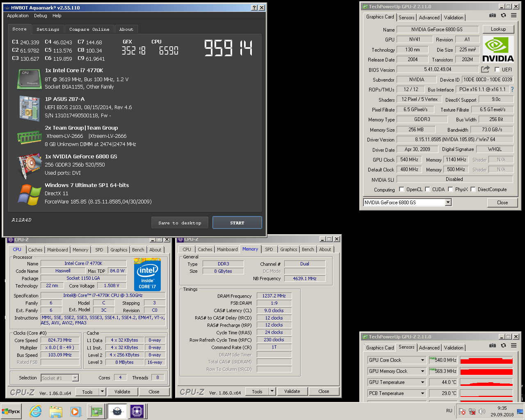Open the Tools dropdown arrow in right CPU-Z
The height and width of the screenshot is (420, 525).
pos(272,391)
